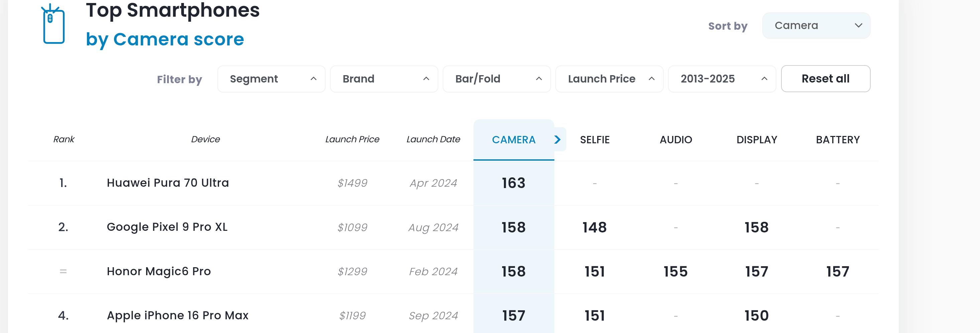Open the Launch Price filter

point(609,79)
